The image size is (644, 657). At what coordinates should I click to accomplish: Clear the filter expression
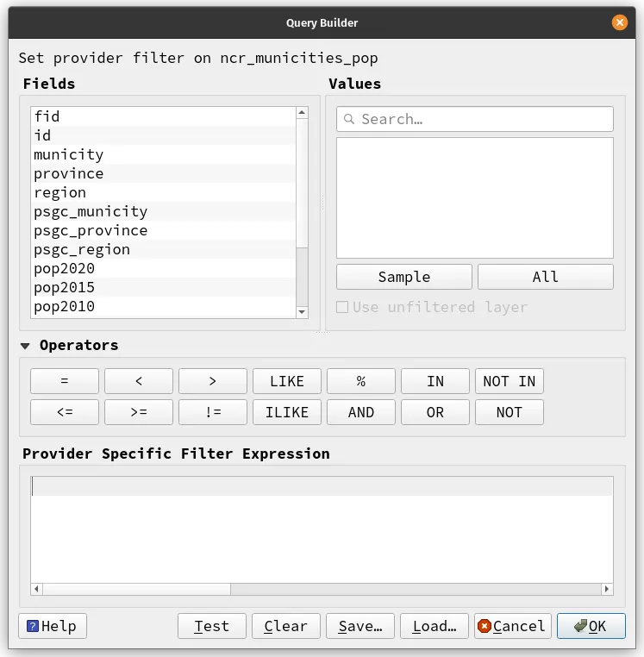point(286,626)
